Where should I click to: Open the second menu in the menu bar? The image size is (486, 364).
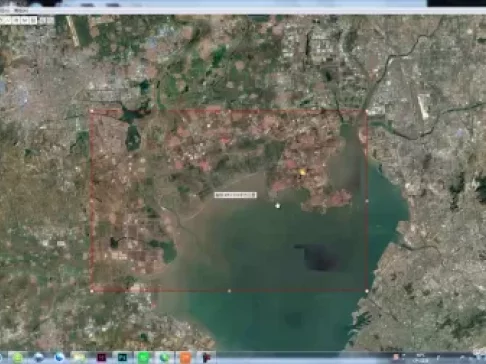[21, 11]
